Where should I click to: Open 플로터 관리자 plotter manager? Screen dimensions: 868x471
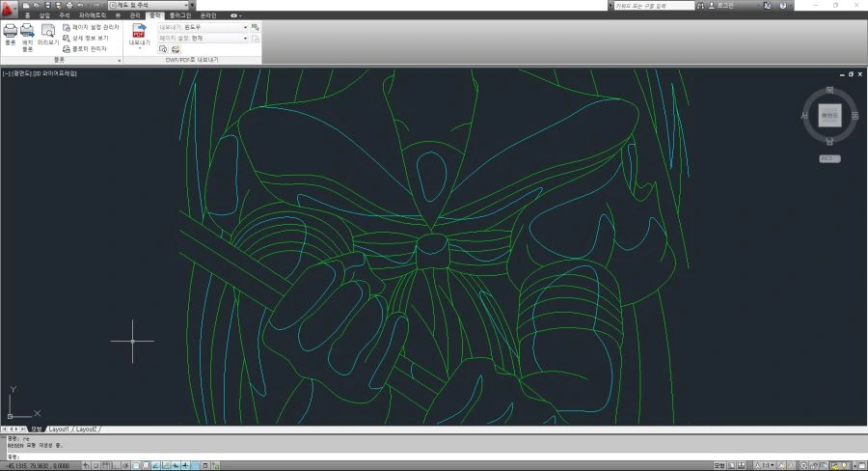pyautogui.click(x=85, y=49)
